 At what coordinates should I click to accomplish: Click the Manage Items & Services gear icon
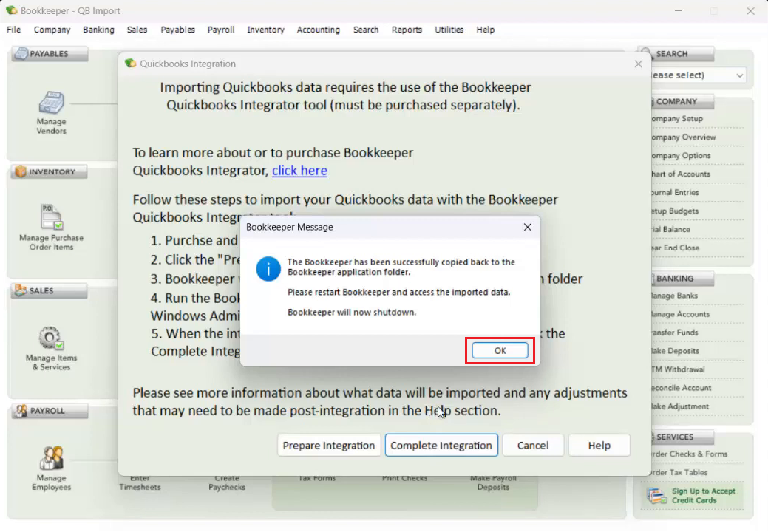pos(51,338)
